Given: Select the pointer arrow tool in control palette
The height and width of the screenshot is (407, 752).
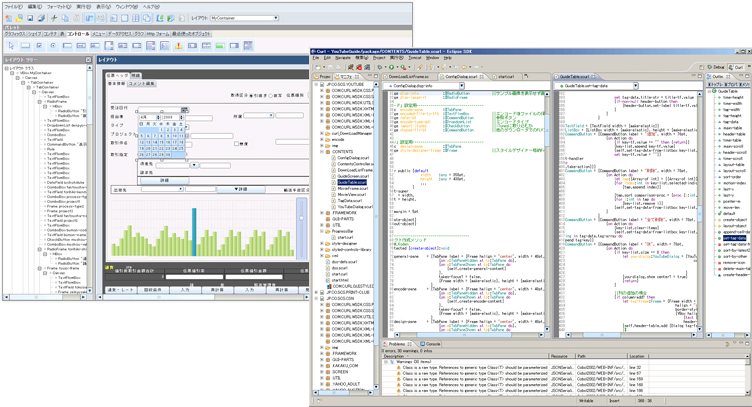Looking at the screenshot, I should point(12,46).
